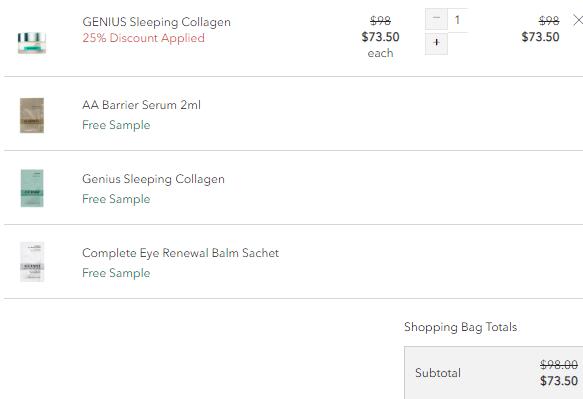Screen dimensions: 583x399
Task: Increase quantity with the plus button
Action: [x=436, y=43]
